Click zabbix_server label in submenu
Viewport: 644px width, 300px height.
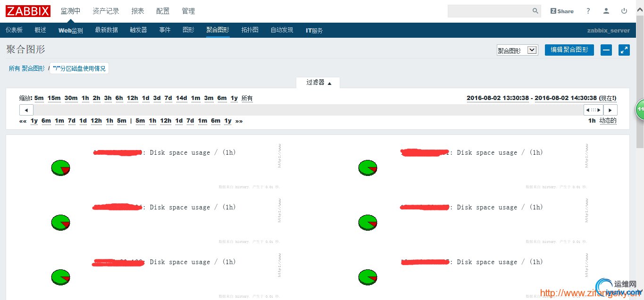(x=608, y=30)
